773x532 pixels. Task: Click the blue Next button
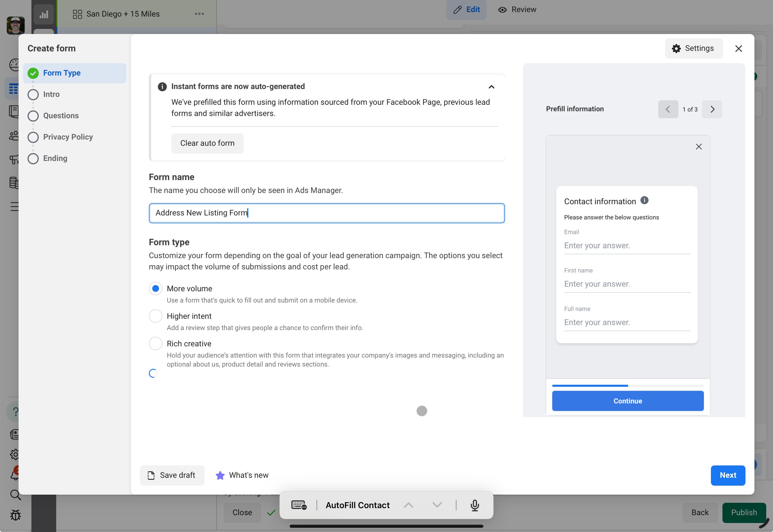[x=727, y=475]
